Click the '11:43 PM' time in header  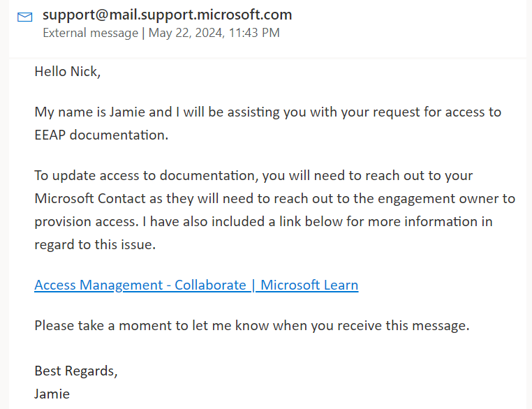coord(254,33)
